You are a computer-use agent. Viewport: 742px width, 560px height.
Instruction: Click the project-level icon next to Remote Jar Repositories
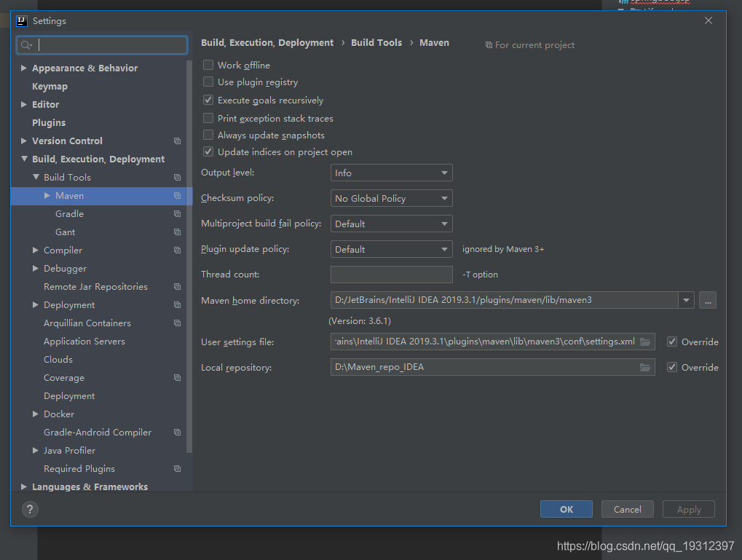[178, 287]
